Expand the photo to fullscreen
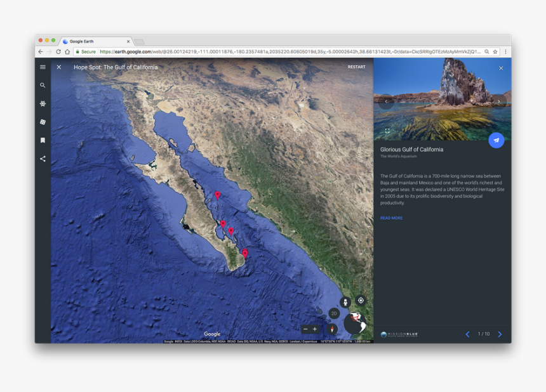Screen dimensions: 546x392 point(387,131)
